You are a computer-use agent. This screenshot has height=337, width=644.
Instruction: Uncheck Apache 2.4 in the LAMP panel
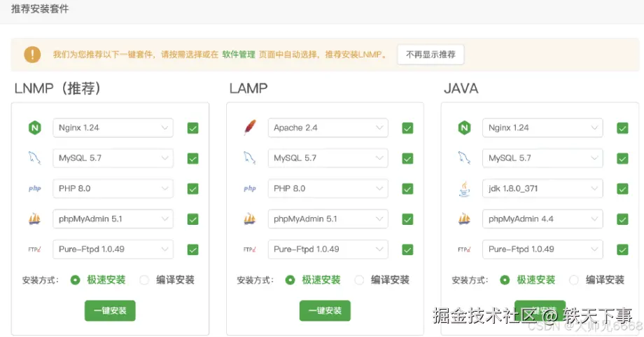click(407, 128)
